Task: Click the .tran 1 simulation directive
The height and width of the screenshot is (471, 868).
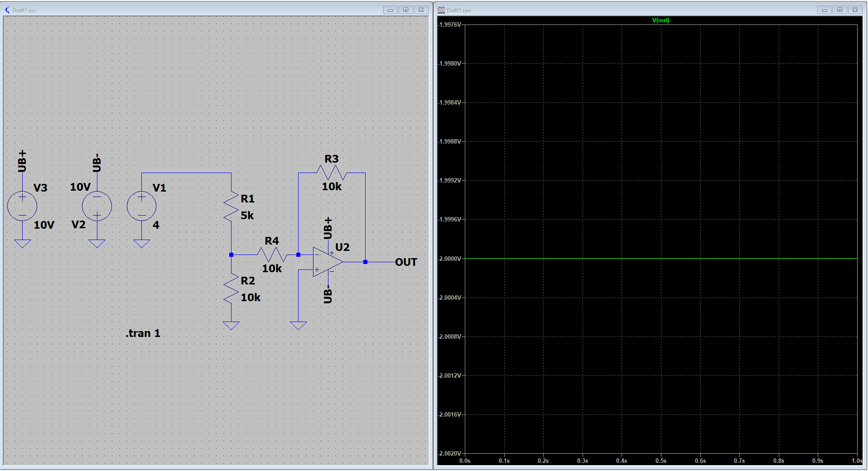Action: coord(143,333)
